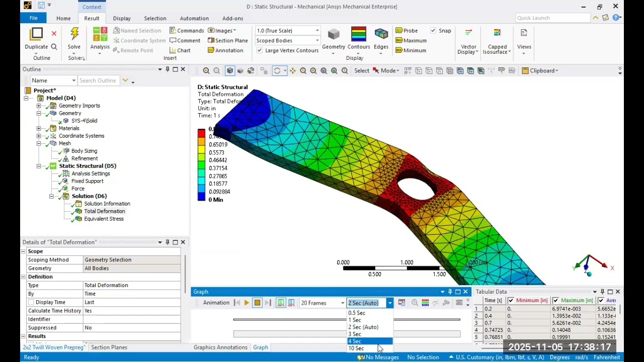Click the Annotation tool

225,50
